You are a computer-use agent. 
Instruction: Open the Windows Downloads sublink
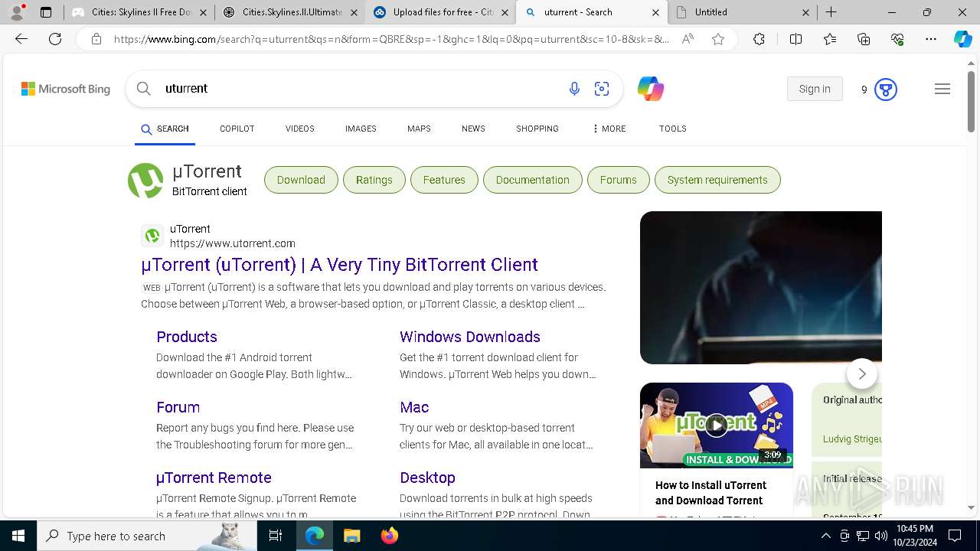[x=470, y=337]
